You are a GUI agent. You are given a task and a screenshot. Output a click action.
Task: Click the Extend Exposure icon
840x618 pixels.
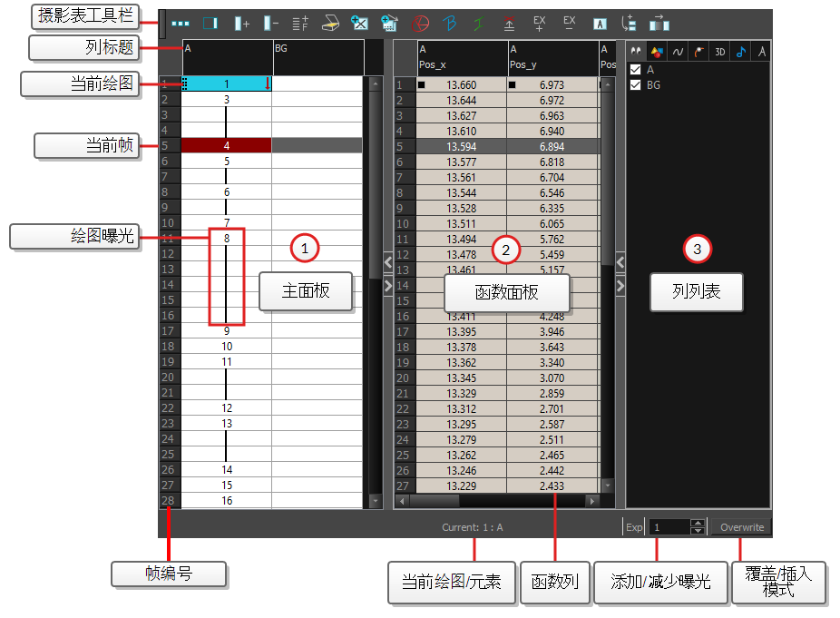click(x=509, y=21)
